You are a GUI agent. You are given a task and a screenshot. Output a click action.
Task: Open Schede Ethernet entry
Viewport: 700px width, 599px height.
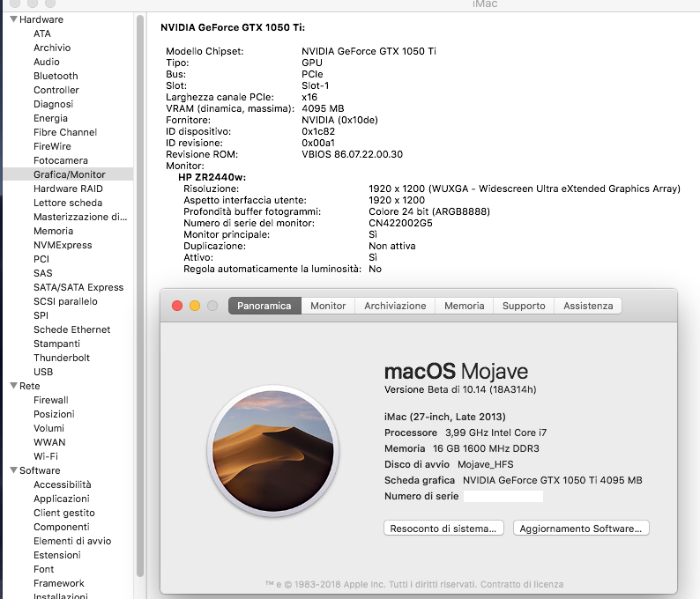pyautogui.click(x=71, y=329)
